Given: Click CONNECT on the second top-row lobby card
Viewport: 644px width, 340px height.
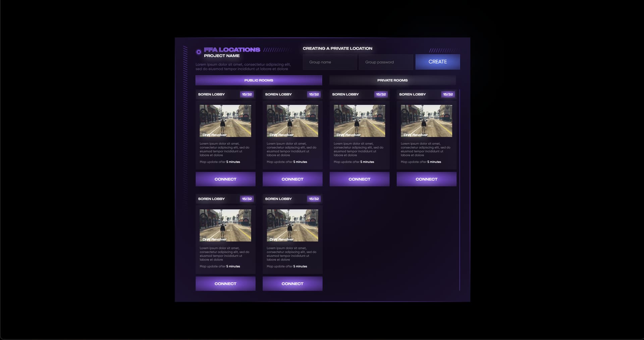Looking at the screenshot, I should coord(292,179).
